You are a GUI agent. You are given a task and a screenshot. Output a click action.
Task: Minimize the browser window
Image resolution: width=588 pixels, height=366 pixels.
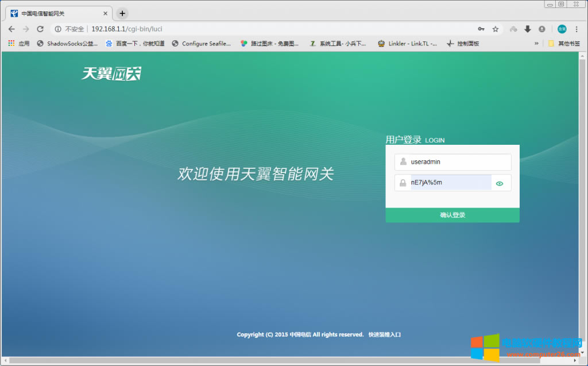tap(550, 4)
